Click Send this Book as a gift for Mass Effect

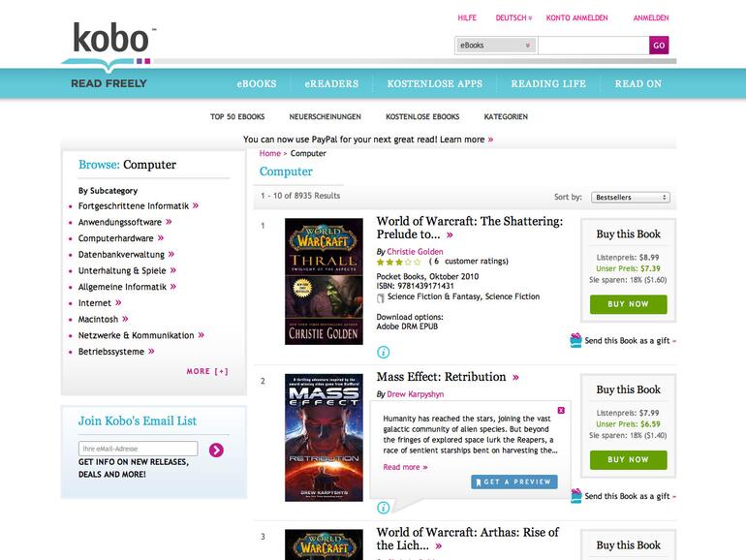tap(627, 496)
